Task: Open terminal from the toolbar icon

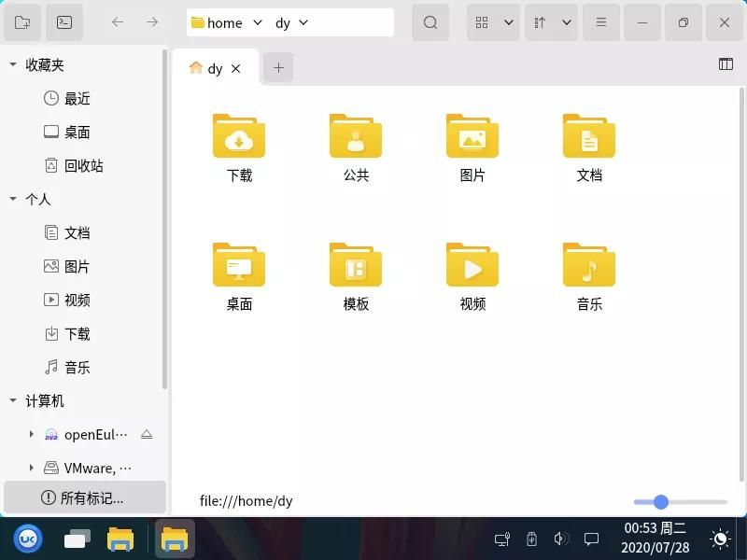Action: [64, 22]
